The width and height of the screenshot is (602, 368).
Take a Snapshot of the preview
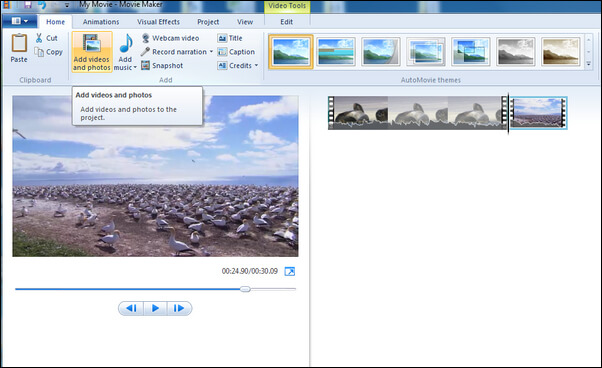pos(162,66)
